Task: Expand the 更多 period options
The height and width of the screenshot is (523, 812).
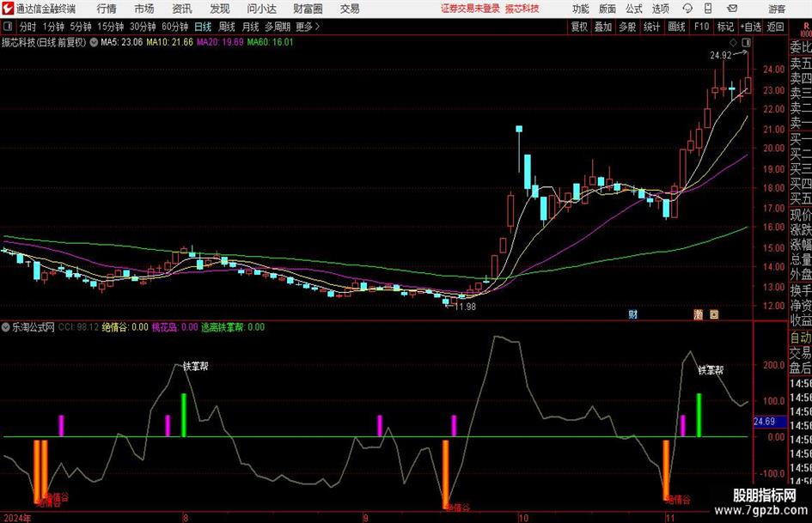Action: (308, 27)
